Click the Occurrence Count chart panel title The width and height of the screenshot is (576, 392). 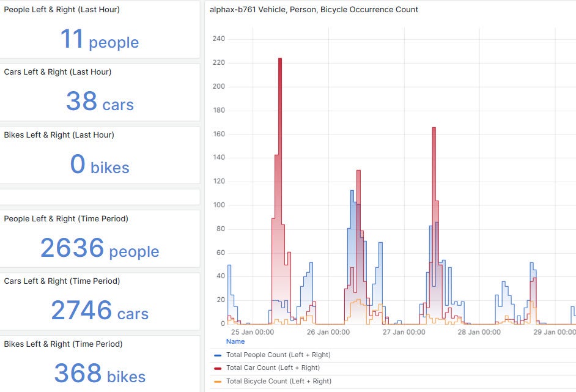[314, 10]
